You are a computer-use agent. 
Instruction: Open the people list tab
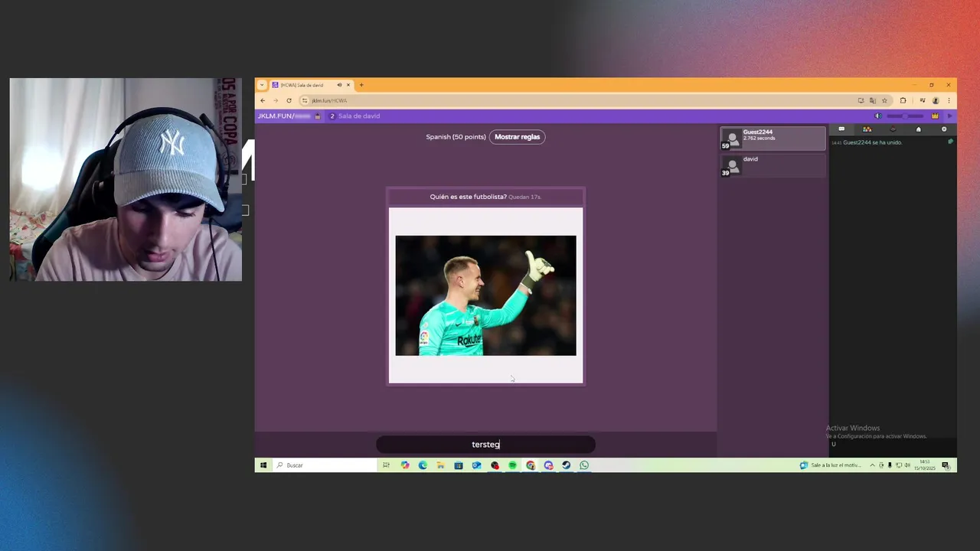[867, 129]
